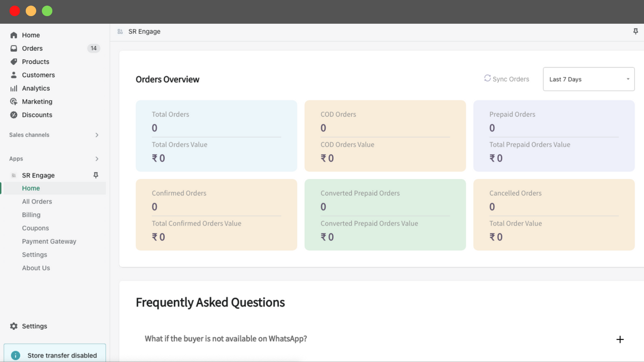Expand the Apps section chevron
The image size is (644, 362).
pos(97,159)
